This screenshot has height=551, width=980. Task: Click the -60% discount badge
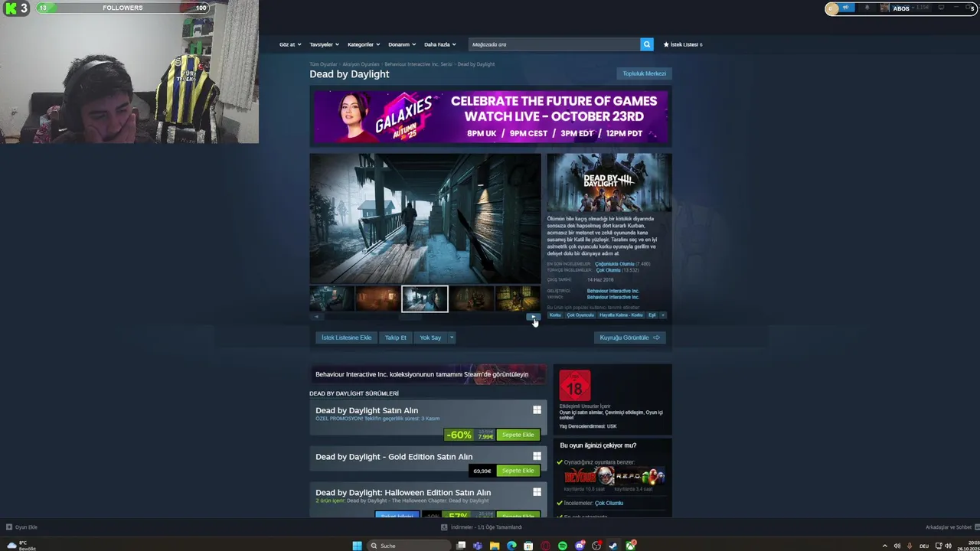tap(459, 435)
